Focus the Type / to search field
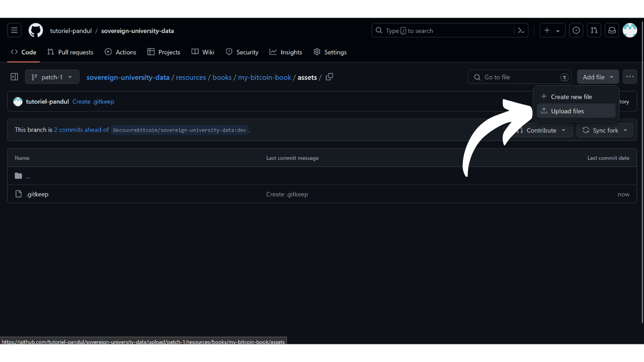Viewport: 644px width, 362px height. (x=450, y=30)
